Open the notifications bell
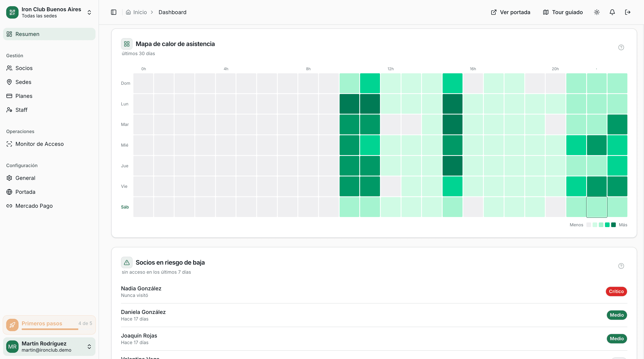The height and width of the screenshot is (359, 644). 612,12
